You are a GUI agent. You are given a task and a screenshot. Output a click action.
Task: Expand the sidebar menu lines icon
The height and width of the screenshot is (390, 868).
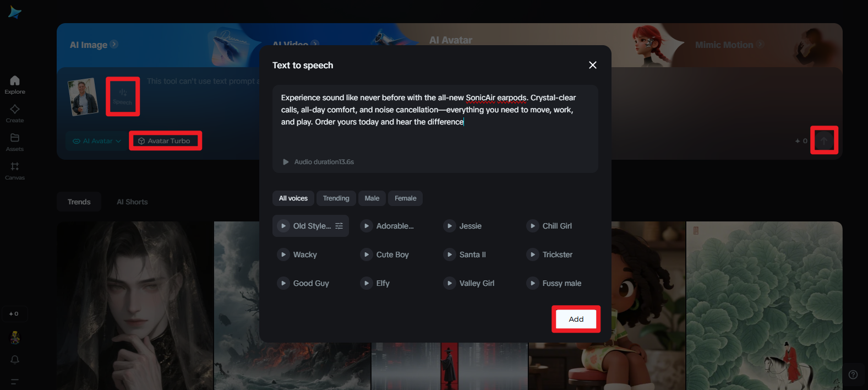[15, 381]
